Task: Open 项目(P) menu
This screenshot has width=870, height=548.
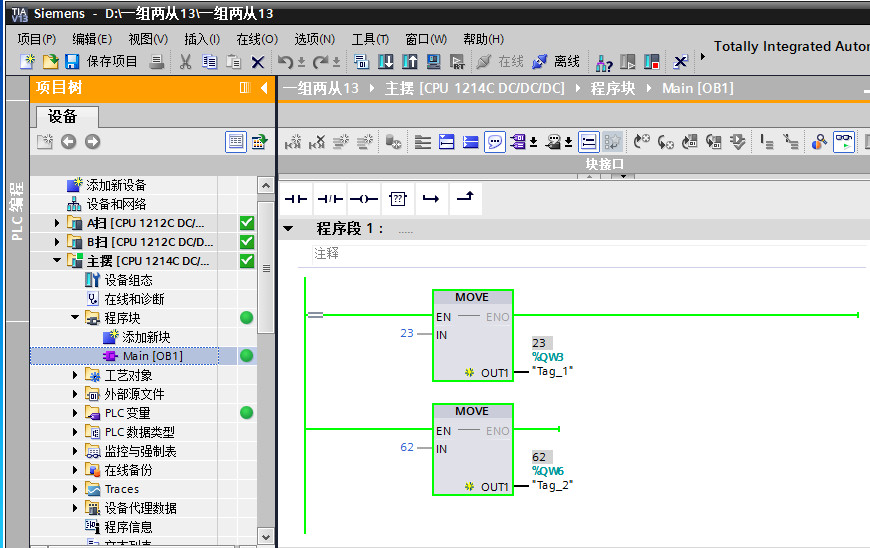Action: tap(37, 39)
